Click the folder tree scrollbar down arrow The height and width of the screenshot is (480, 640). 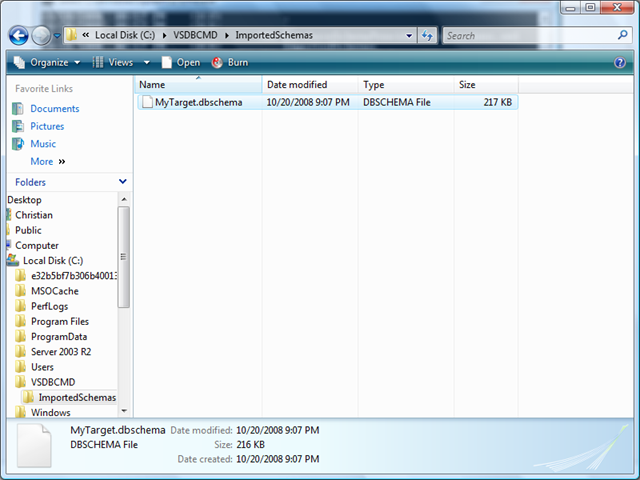[124, 411]
